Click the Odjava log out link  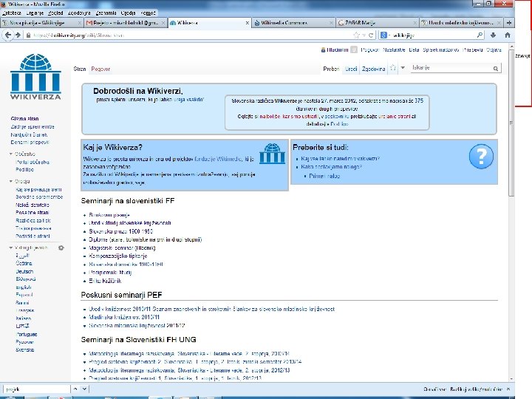click(x=494, y=50)
